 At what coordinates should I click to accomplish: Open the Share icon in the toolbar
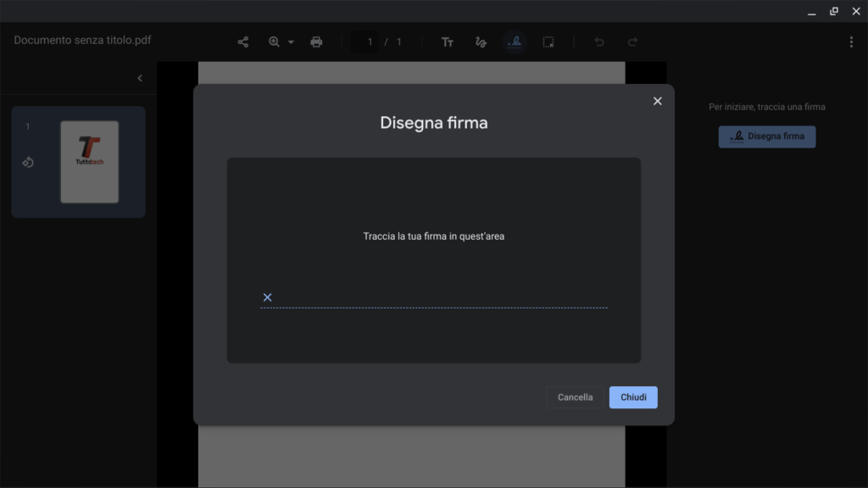tap(243, 41)
